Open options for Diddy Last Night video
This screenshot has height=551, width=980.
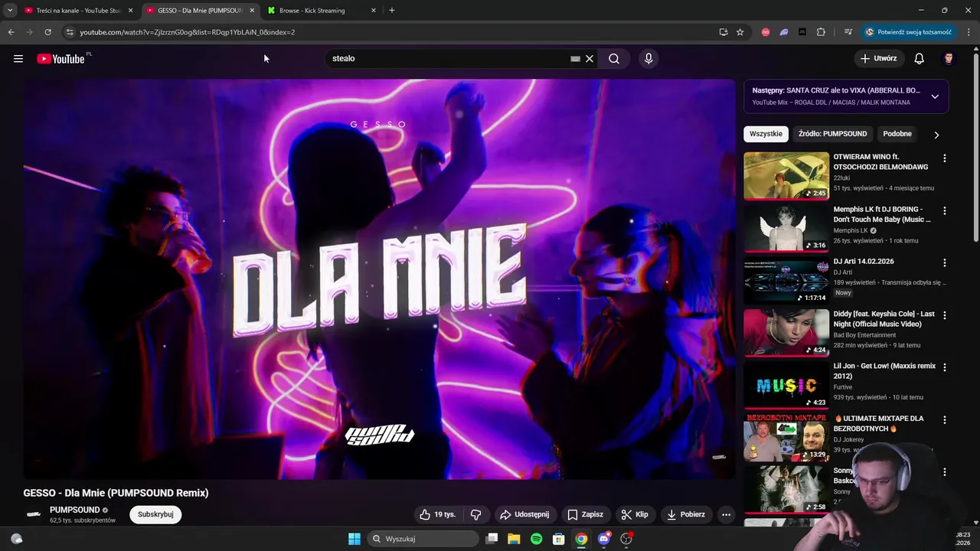(x=944, y=315)
